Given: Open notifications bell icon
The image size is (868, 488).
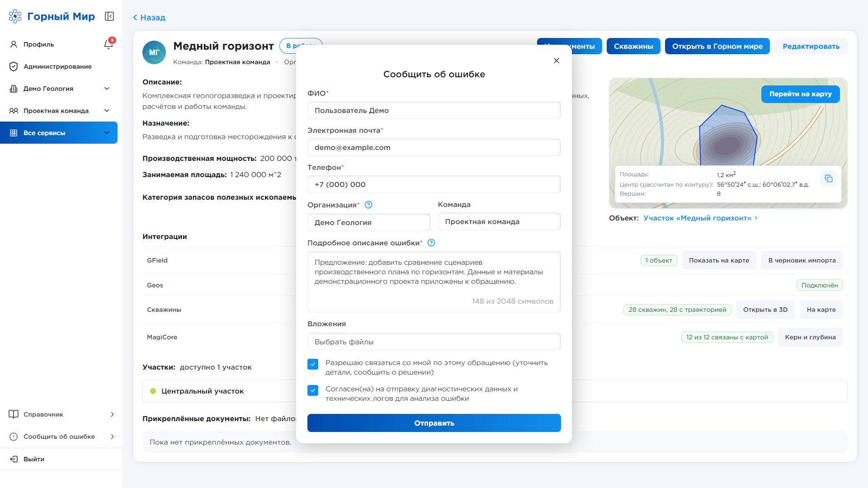Looking at the screenshot, I should (108, 44).
